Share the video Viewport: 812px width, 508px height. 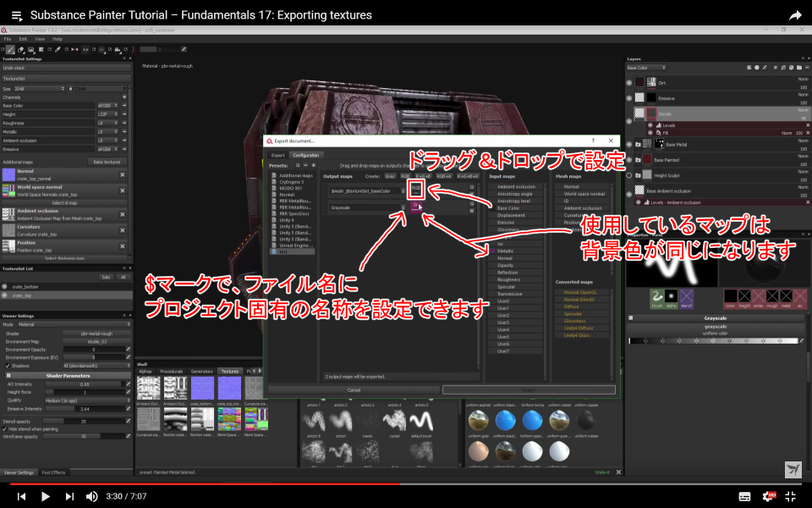795,15
